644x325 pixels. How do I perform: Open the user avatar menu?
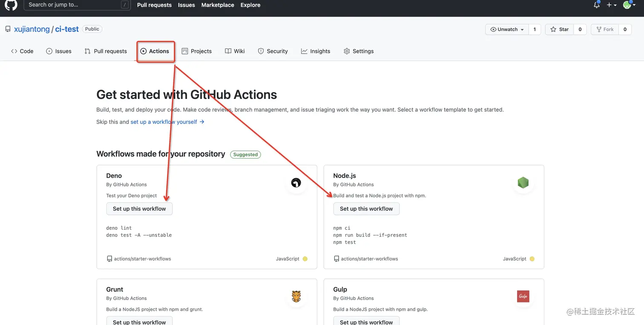pos(629,5)
